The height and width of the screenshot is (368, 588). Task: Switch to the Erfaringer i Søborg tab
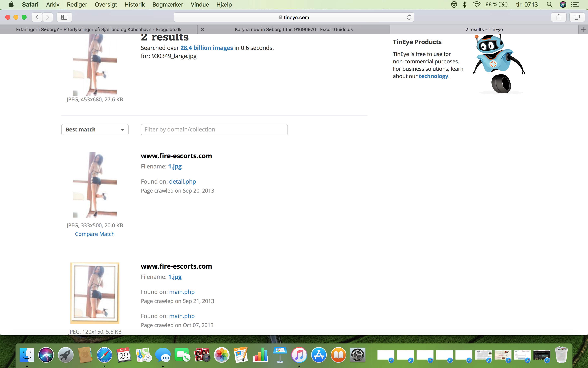[99, 29]
